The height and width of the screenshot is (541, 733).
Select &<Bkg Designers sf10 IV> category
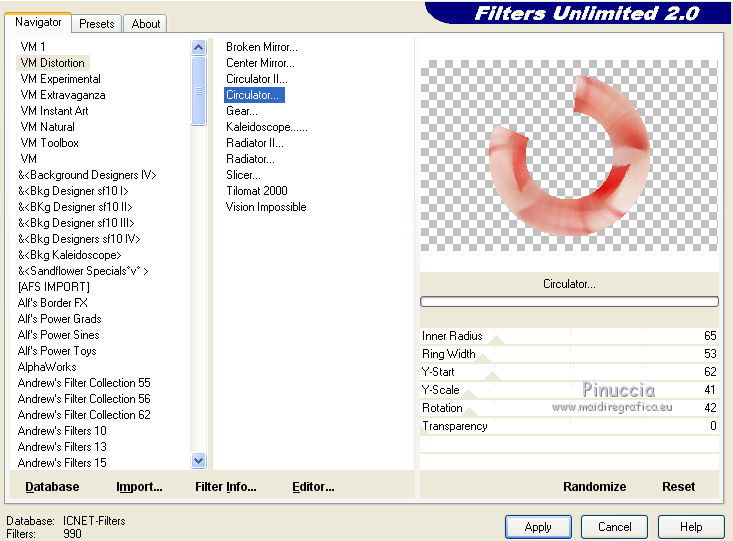79,239
